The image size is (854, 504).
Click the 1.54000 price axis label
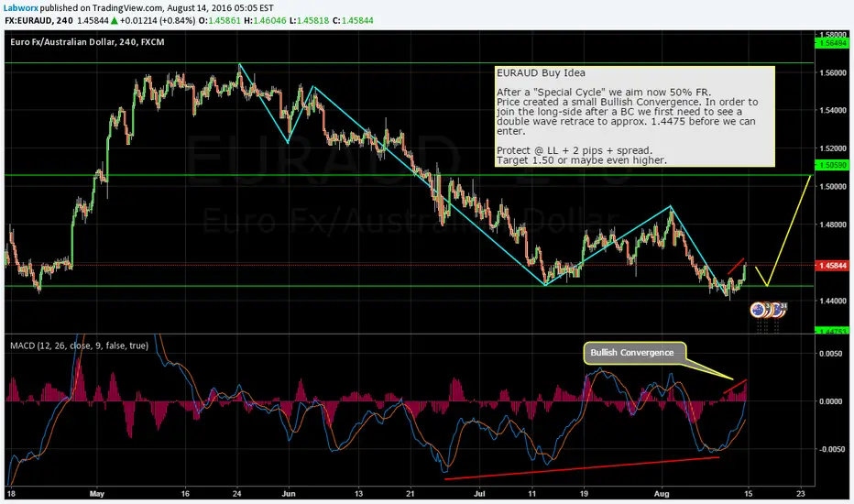click(833, 111)
